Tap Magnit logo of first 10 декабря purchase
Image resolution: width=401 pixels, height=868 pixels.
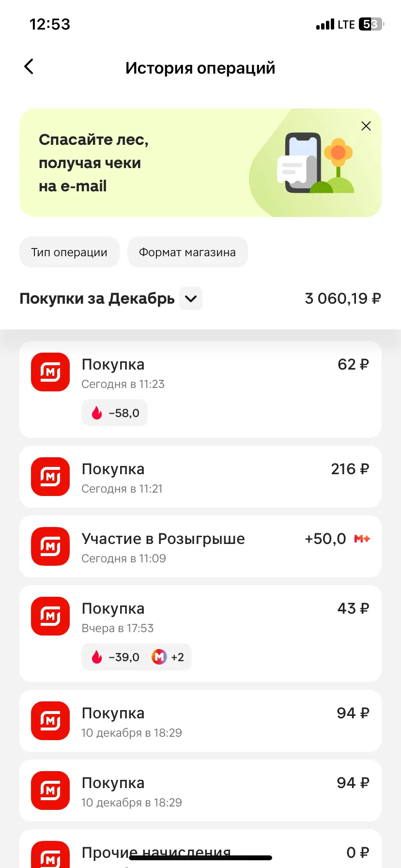(x=50, y=721)
